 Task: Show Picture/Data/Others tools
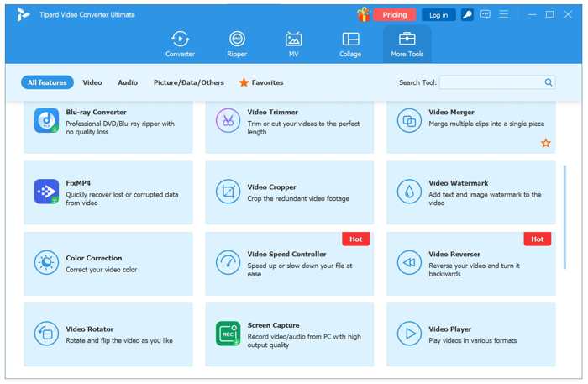189,82
